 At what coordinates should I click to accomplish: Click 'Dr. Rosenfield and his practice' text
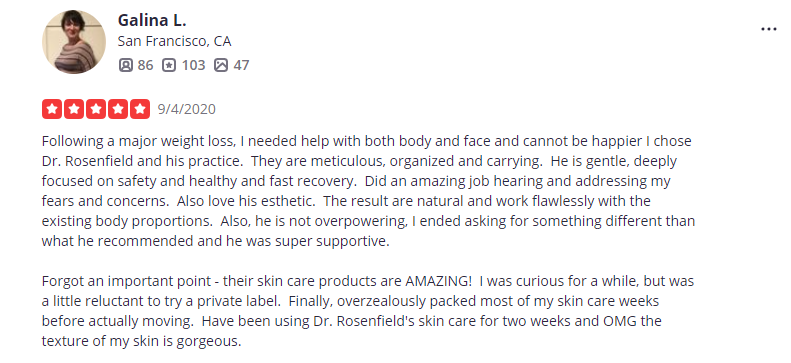tap(143, 161)
